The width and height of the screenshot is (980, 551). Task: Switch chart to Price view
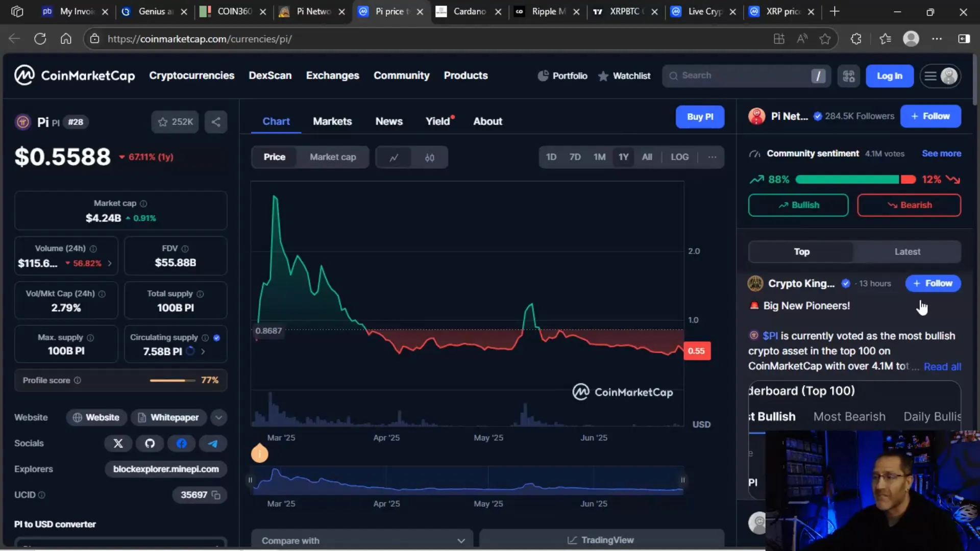point(274,157)
